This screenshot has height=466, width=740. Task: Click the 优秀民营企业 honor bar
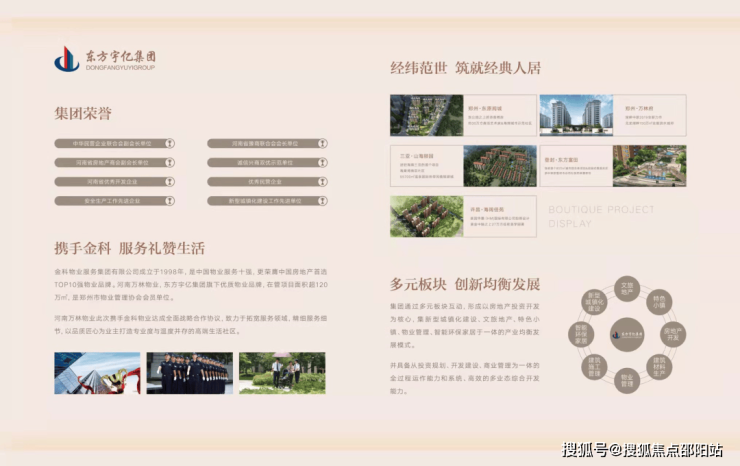pos(268,182)
